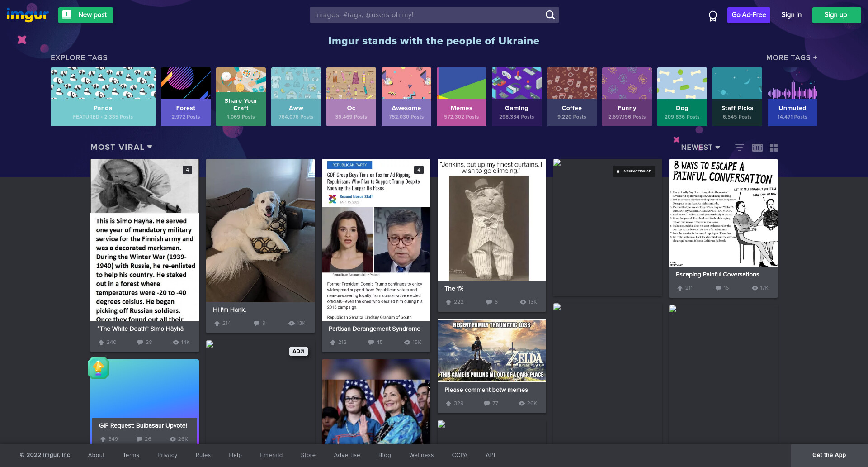Viewport: 868px width, 467px height.
Task: Open the Funny tag tile
Action: [x=627, y=97]
